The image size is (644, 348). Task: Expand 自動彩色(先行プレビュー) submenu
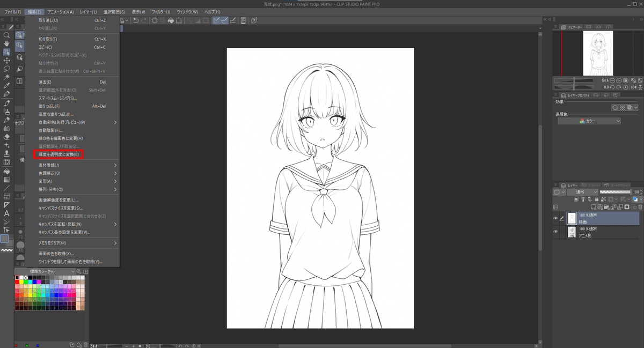[78, 122]
